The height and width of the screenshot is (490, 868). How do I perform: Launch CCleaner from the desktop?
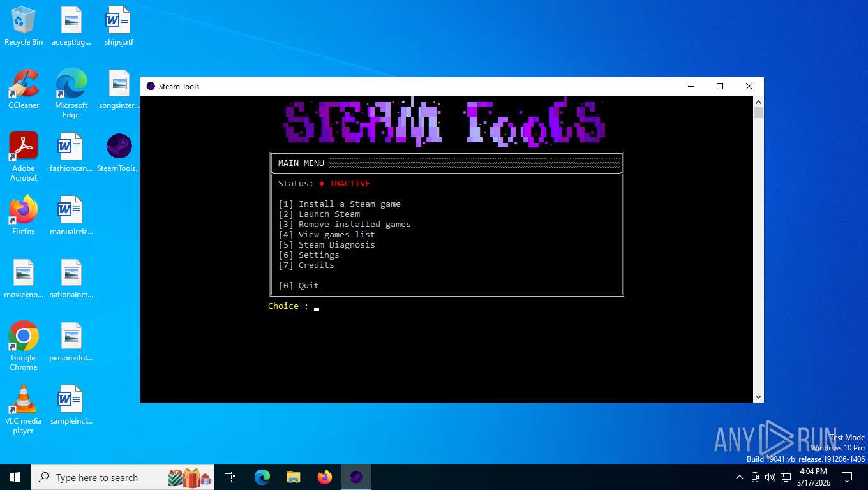24,89
